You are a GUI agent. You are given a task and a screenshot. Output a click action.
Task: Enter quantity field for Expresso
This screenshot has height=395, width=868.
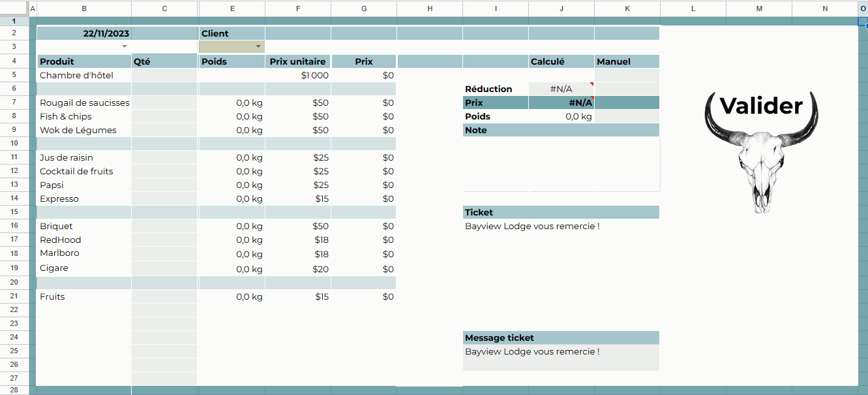pos(164,198)
